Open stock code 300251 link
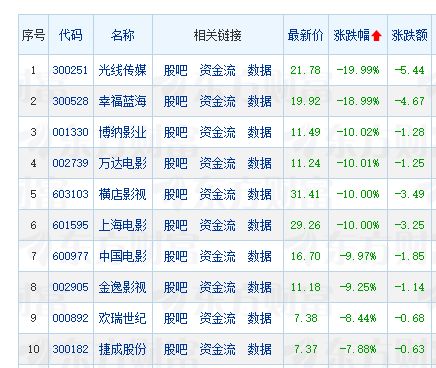Screen dimensions: 436x368 (70, 70)
